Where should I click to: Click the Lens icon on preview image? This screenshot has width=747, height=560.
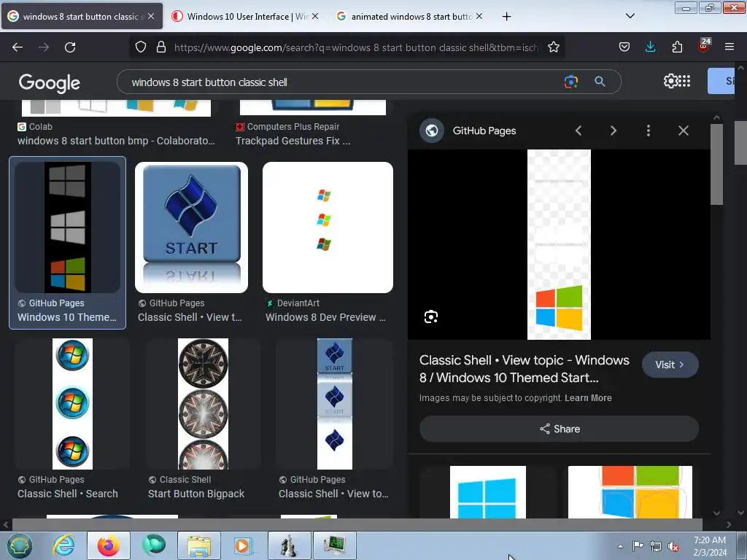(430, 316)
